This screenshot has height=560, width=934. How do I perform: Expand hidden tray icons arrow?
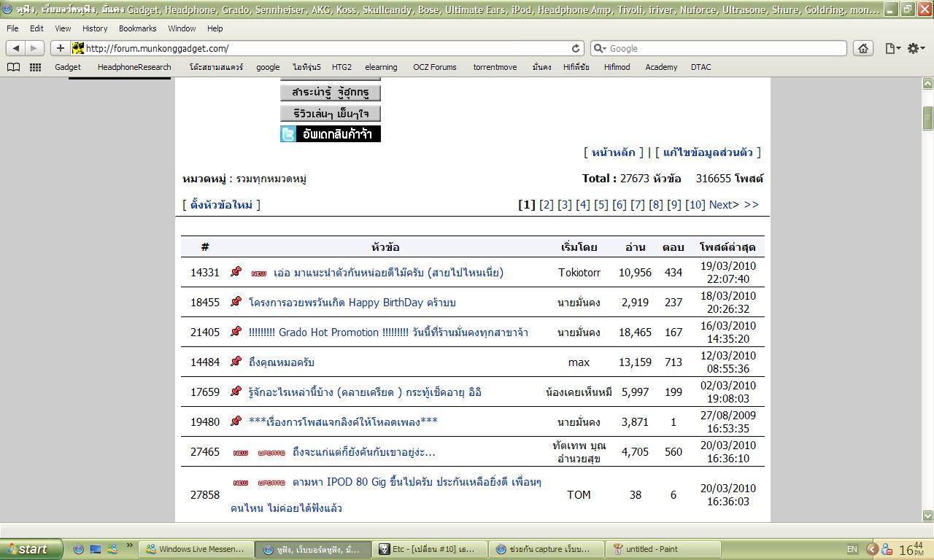(871, 549)
